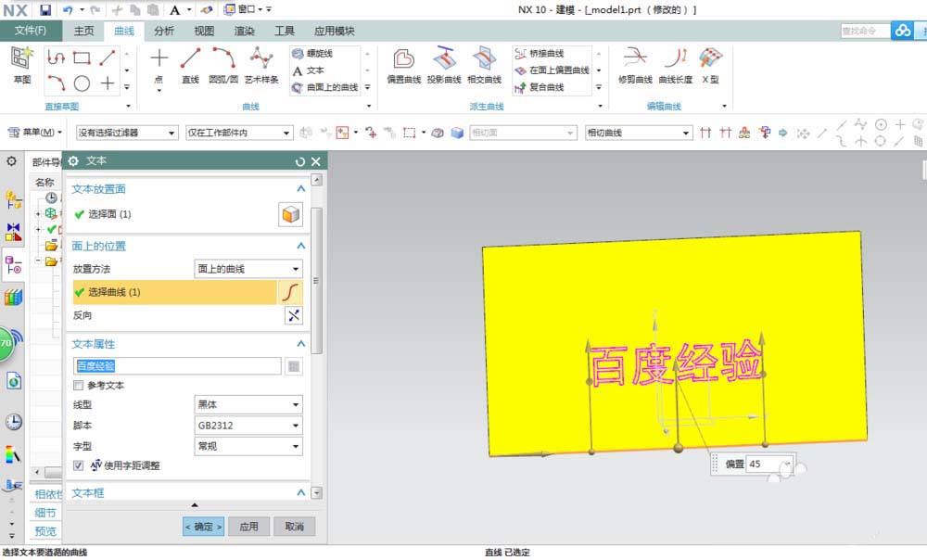
Task: Click the Reverse direction (反向) icon
Action: pyautogui.click(x=294, y=315)
